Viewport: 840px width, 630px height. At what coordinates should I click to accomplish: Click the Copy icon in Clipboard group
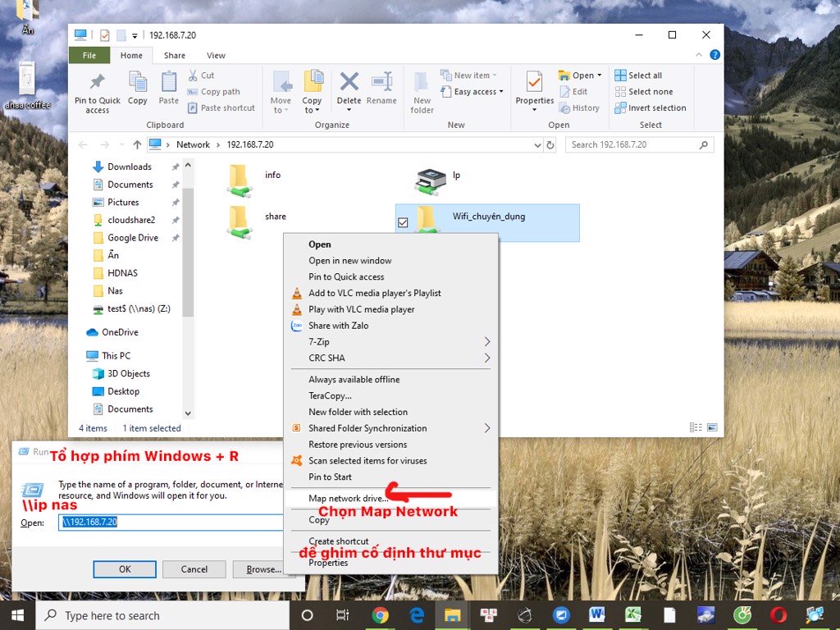(x=138, y=89)
